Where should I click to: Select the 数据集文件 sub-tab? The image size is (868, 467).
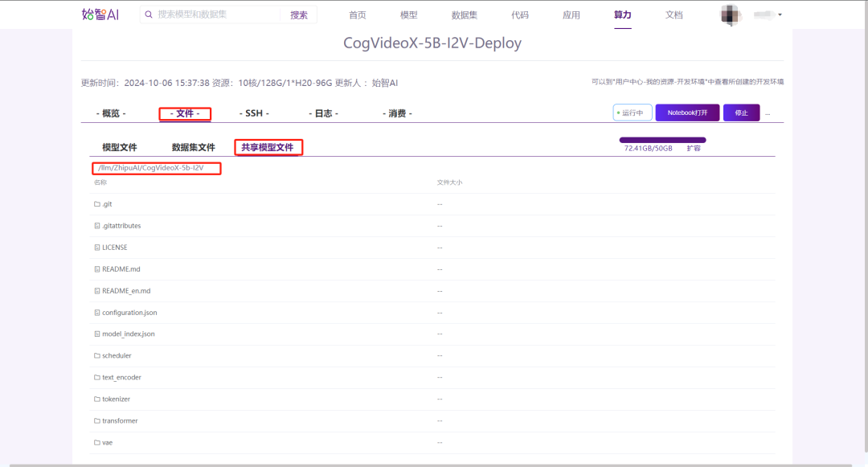coord(193,147)
